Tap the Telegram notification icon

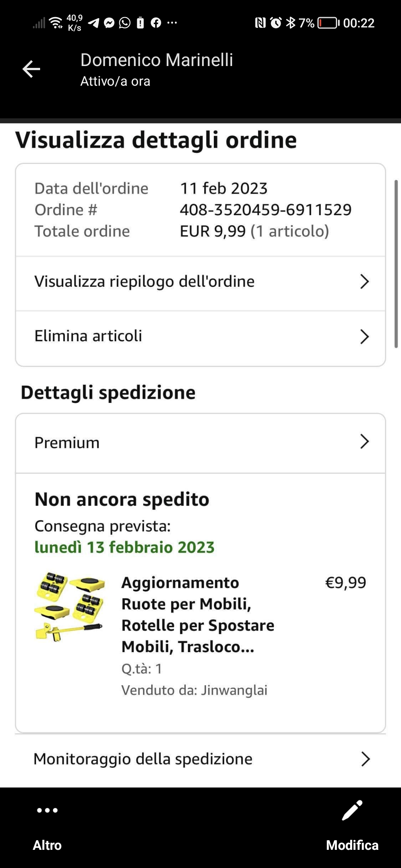(94, 23)
